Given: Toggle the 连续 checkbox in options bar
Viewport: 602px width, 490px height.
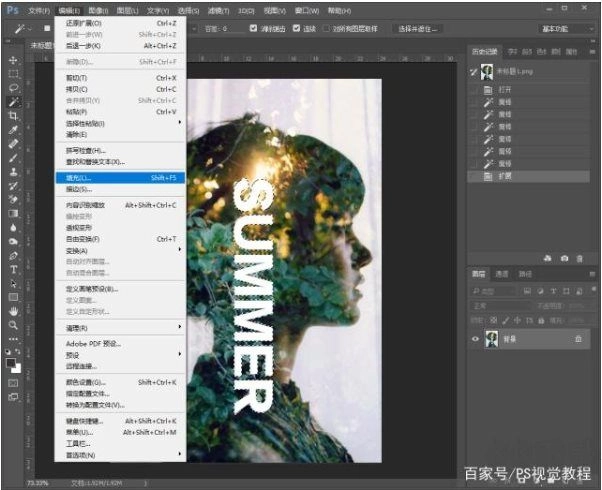Looking at the screenshot, I should tap(297, 29).
